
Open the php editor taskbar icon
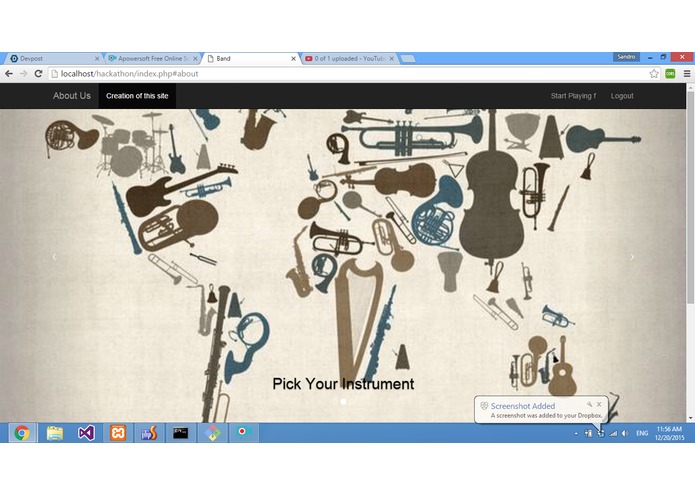[149, 433]
